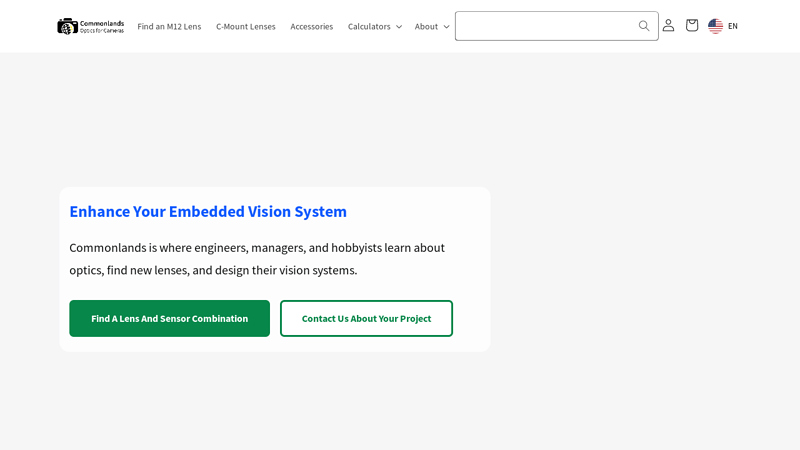Click the Enhance Your Embedded Vision System heading

click(208, 211)
